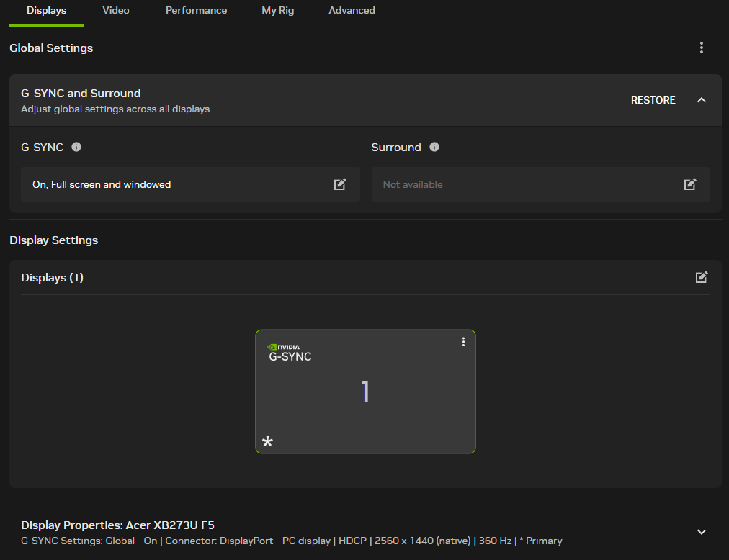Image resolution: width=729 pixels, height=560 pixels.
Task: Edit the Displays (1) arrangement
Action: [701, 277]
